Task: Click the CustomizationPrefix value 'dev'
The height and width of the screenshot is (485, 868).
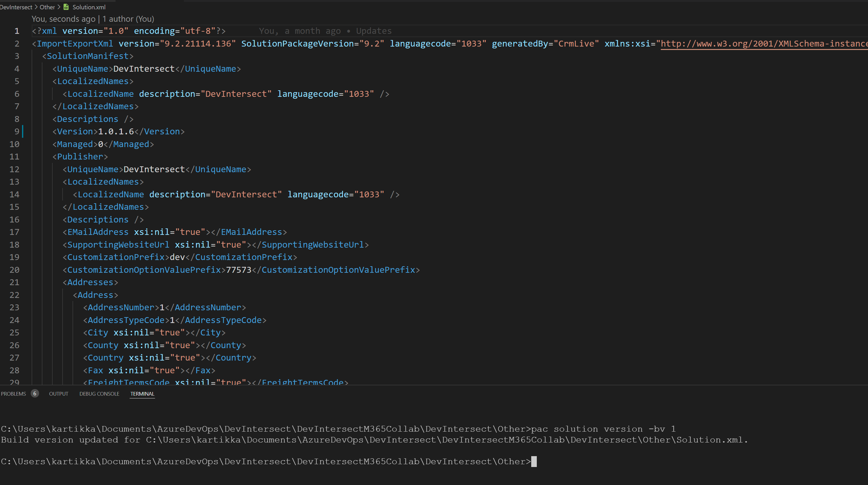Action: point(177,257)
